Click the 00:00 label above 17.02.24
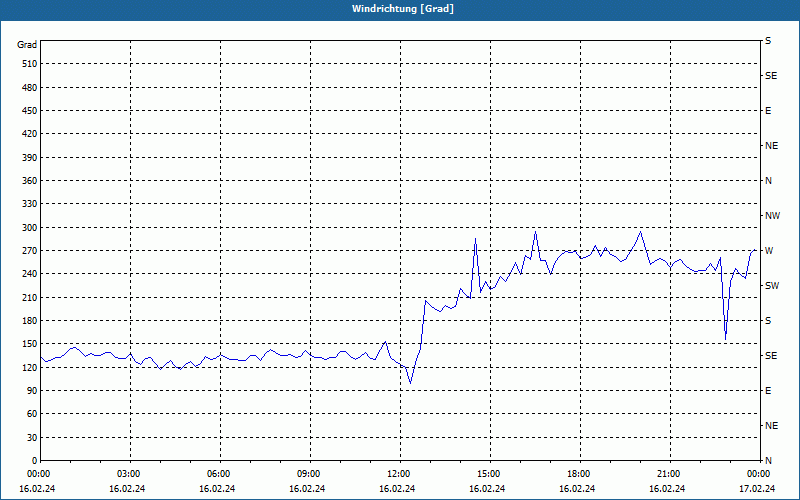800x500 pixels. pos(759,474)
